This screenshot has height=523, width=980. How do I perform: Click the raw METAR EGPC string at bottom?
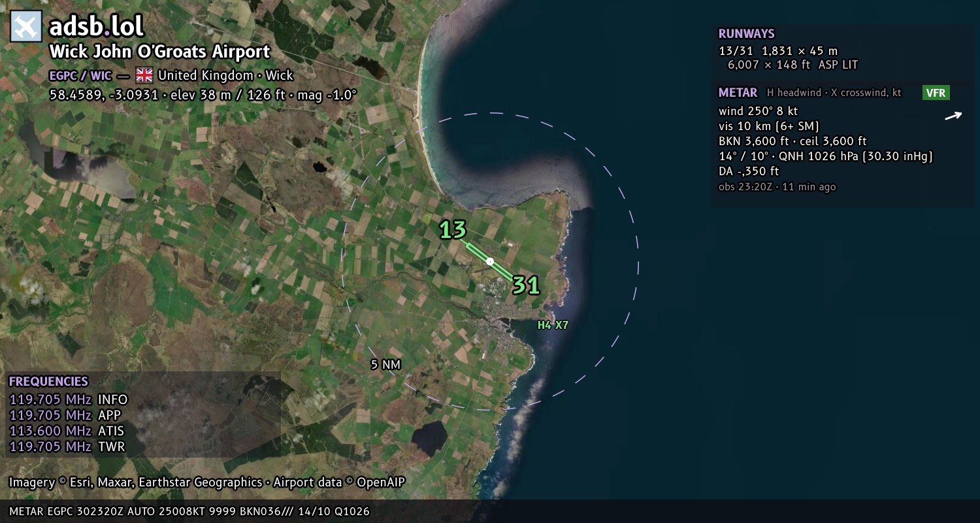click(189, 511)
